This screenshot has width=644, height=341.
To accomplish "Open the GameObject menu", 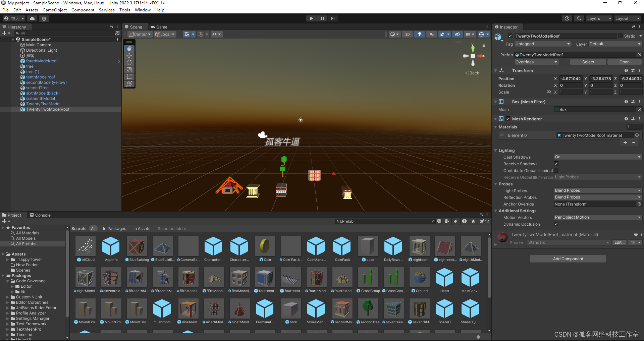I will point(54,10).
